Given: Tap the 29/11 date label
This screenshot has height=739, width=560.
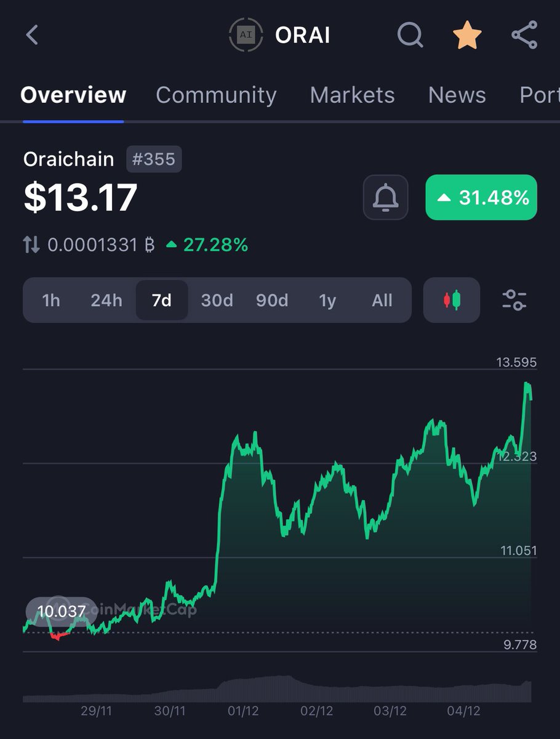Looking at the screenshot, I should click(x=97, y=711).
